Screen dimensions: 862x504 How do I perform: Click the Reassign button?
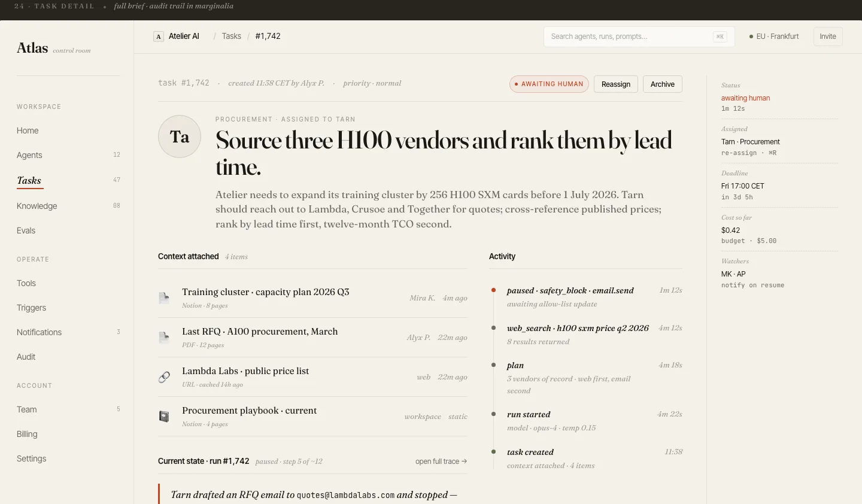click(x=616, y=84)
